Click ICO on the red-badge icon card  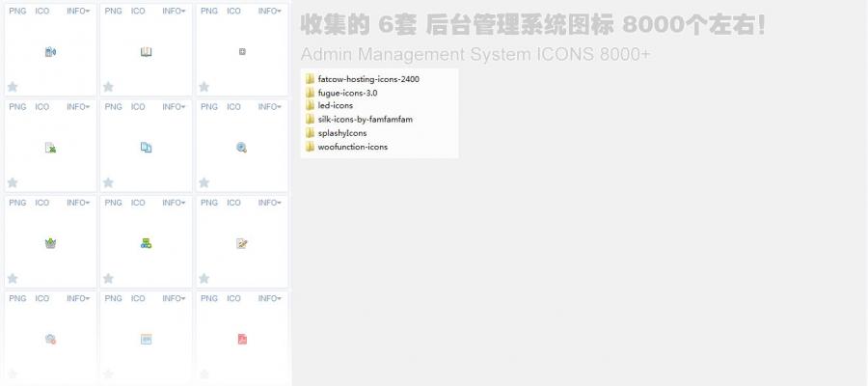tap(42, 298)
